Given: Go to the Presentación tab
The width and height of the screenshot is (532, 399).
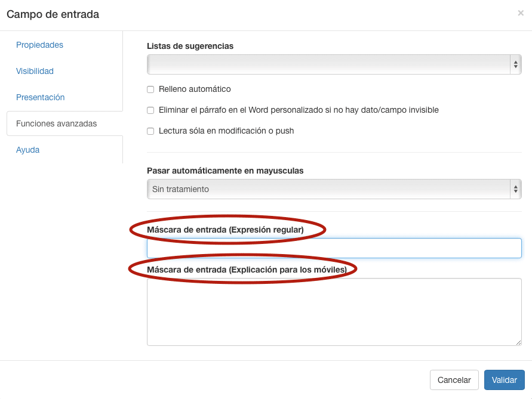Looking at the screenshot, I should (40, 97).
